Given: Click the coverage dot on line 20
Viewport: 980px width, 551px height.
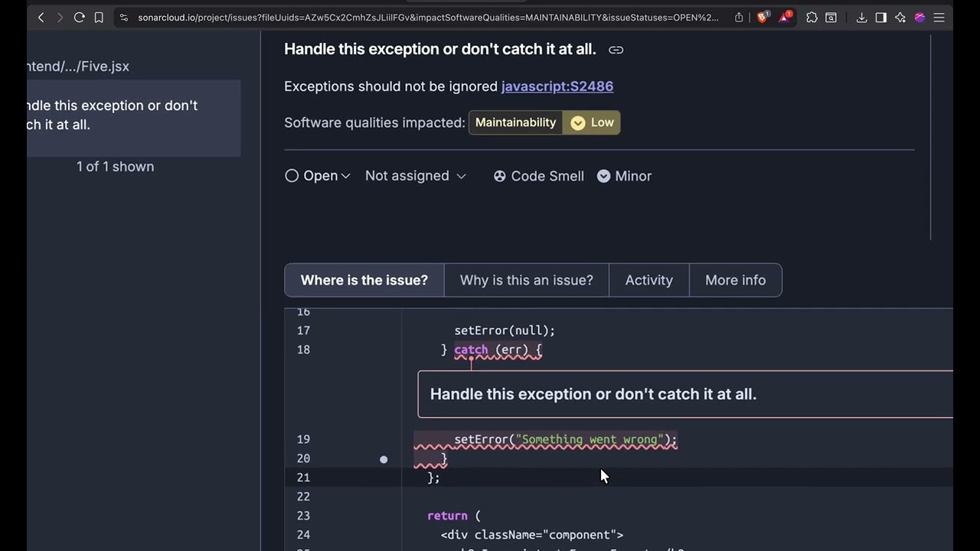Looking at the screenshot, I should point(384,459).
